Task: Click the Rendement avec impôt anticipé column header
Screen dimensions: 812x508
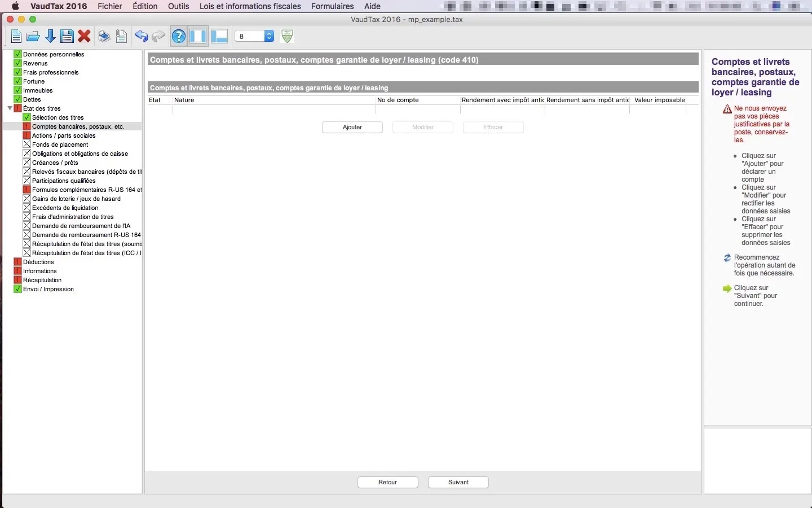Action: coord(502,100)
